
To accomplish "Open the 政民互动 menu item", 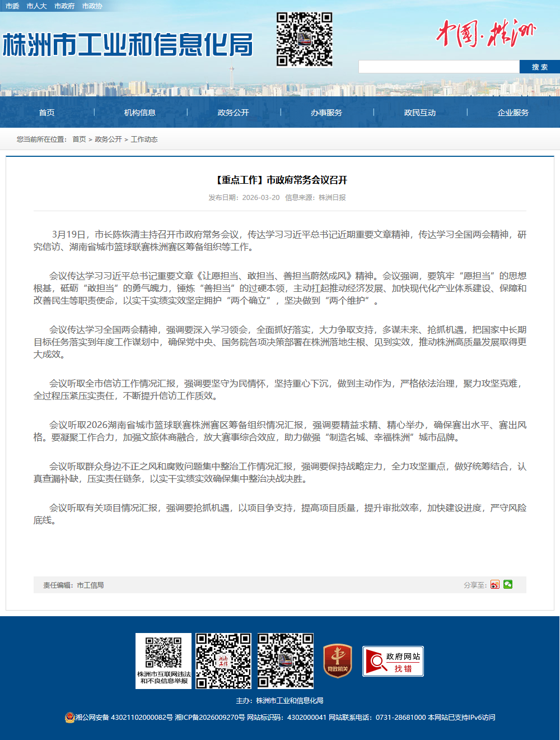I will click(x=420, y=113).
